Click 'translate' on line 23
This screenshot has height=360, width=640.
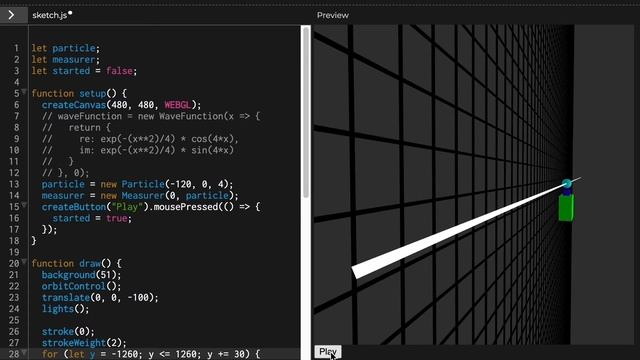click(66, 298)
